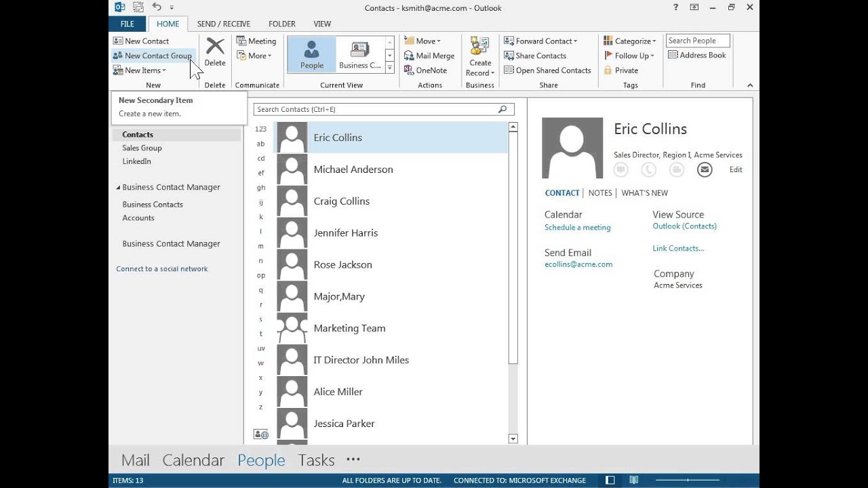Open the Quick Access Toolbar customize arrow
The image size is (868, 488).
[x=172, y=8]
